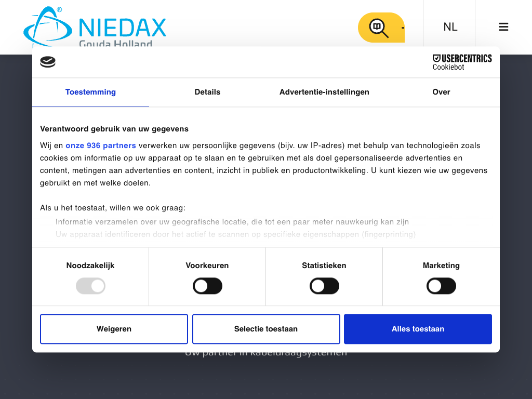Click the 'Verantwoord gebruik van uw gegevens' heading
Viewport: 532px width, 399px height.
[x=114, y=129]
